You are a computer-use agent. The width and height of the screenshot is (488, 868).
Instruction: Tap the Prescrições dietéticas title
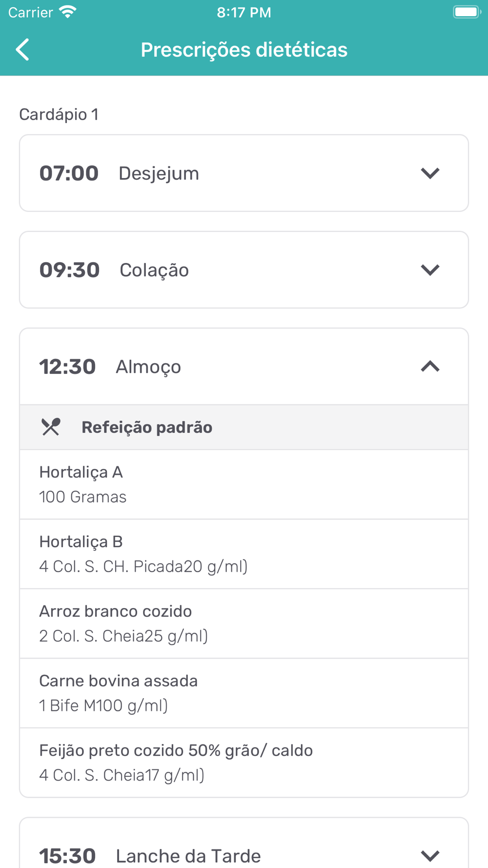tap(244, 50)
